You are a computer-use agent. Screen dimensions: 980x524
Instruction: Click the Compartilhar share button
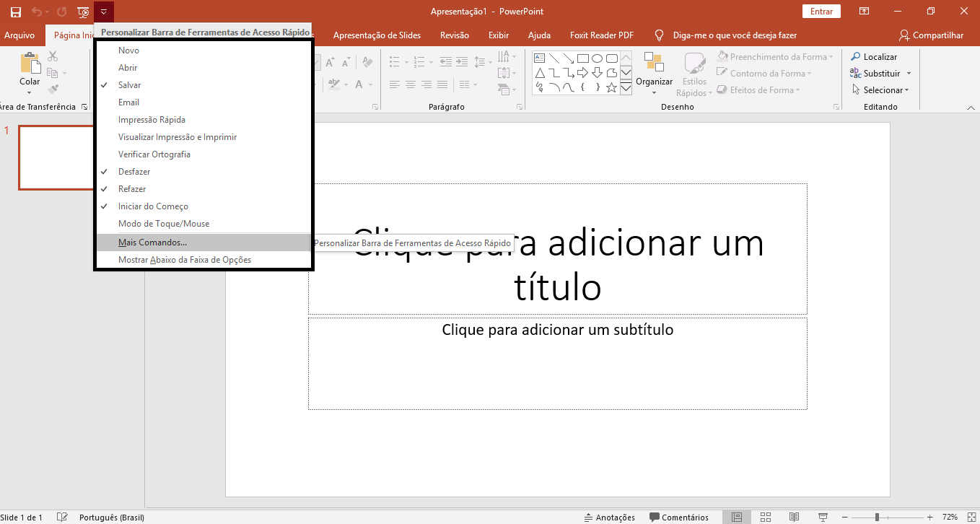931,35
